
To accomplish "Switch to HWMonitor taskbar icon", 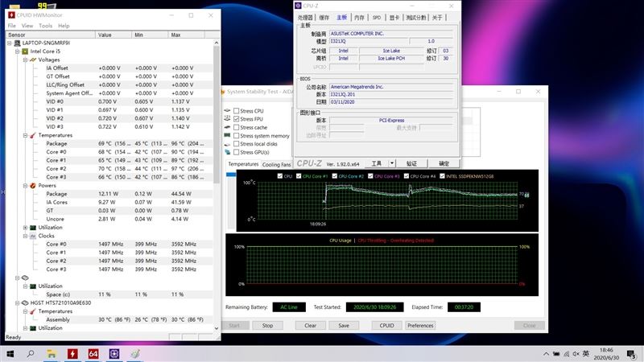I will coord(72,354).
